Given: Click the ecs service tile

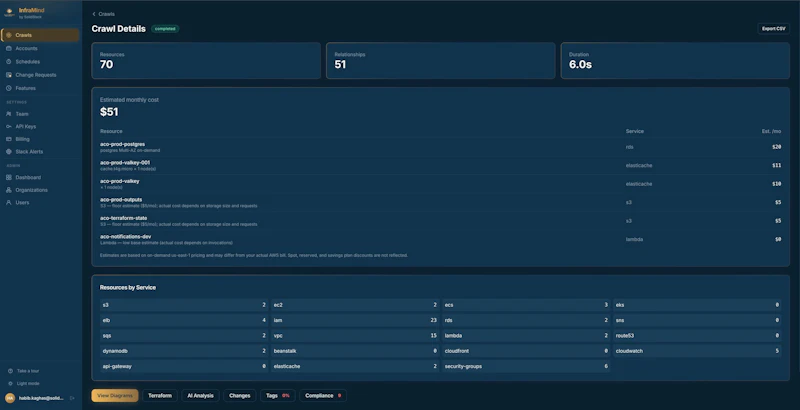Looking at the screenshot, I should point(526,305).
